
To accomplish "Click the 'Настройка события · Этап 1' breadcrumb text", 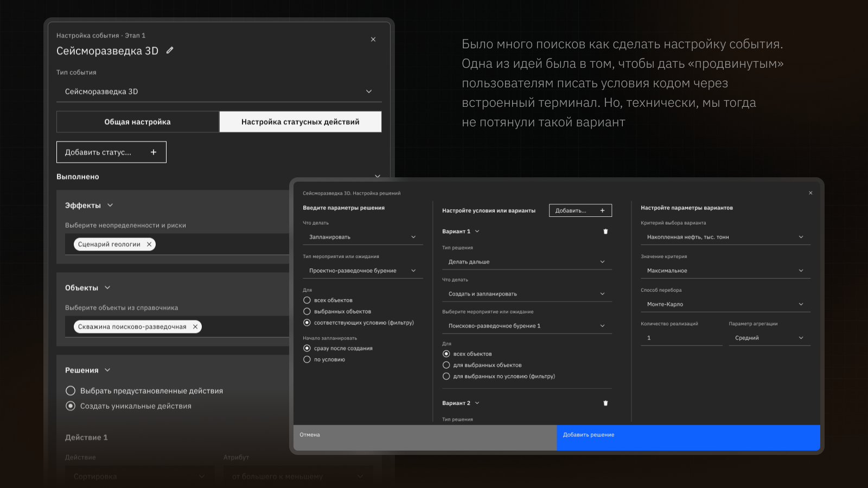I will [x=101, y=36].
